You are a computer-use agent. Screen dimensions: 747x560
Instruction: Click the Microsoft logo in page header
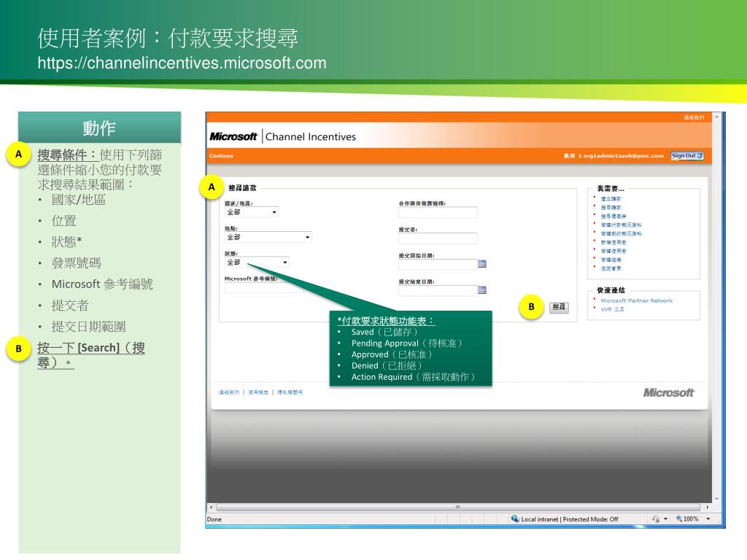(233, 136)
